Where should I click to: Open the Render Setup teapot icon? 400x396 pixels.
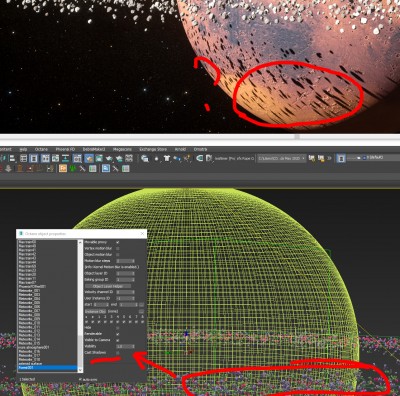point(89,158)
